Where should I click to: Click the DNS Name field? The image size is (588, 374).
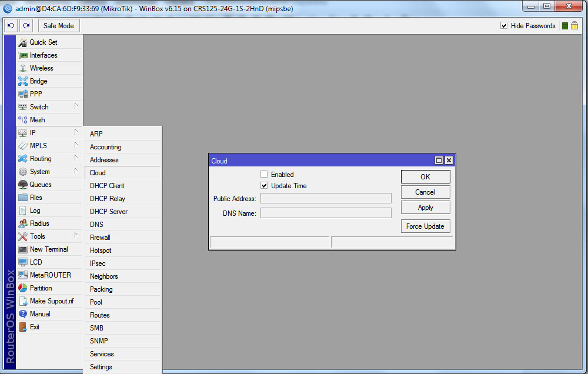pos(326,213)
